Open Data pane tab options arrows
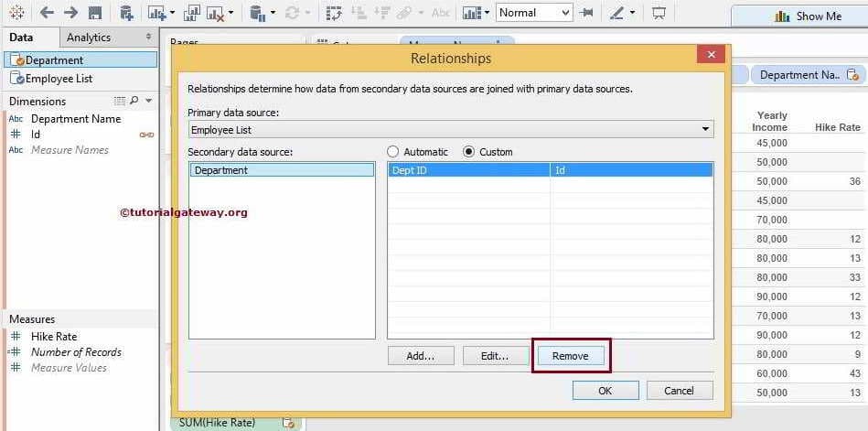The image size is (868, 431). point(148,38)
